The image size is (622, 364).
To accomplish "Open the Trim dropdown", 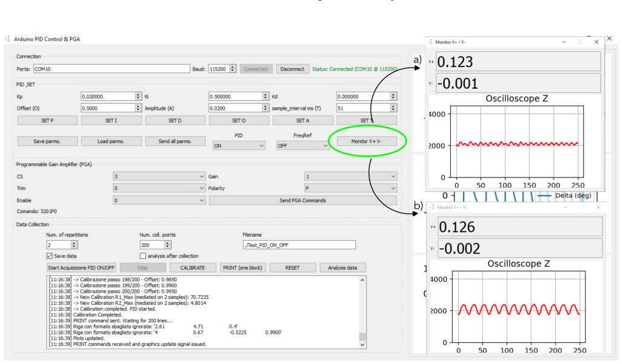I will (159, 188).
